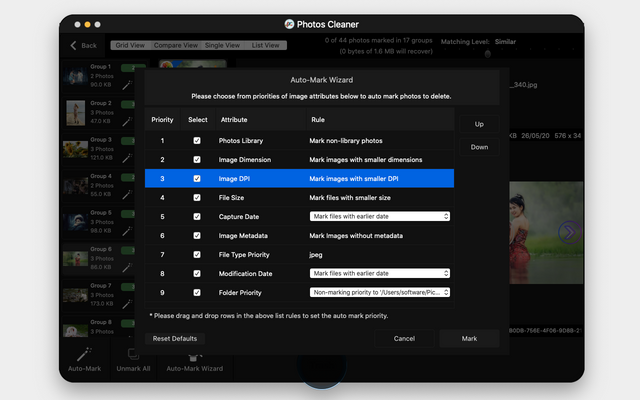Toggle the File Type Priority checkbox
Image resolution: width=640 pixels, height=400 pixels.
[197, 254]
